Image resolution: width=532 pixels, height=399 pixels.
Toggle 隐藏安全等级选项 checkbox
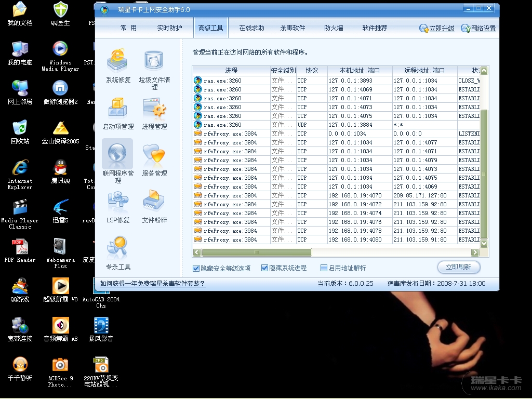(x=196, y=268)
